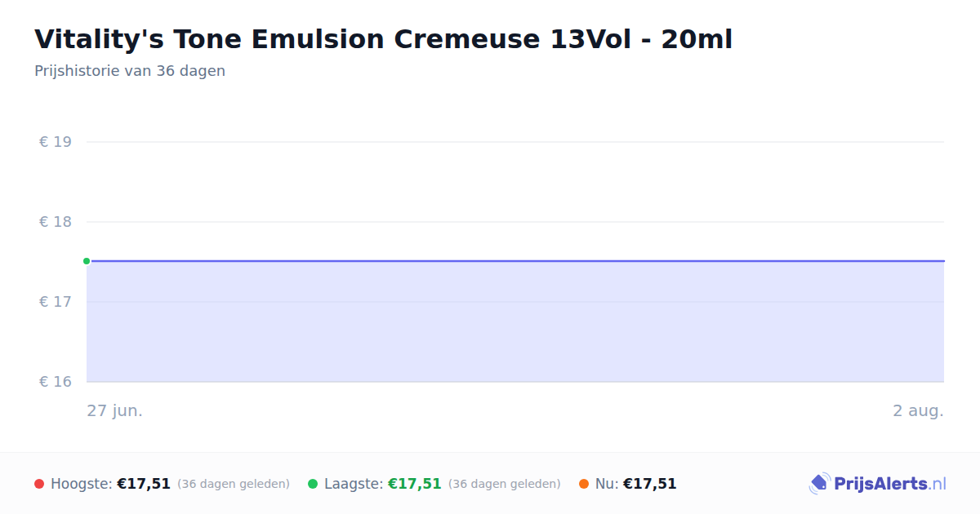Click the PrijsAlerts price tag logo icon
Viewport: 980px width, 514px height.
point(819,484)
